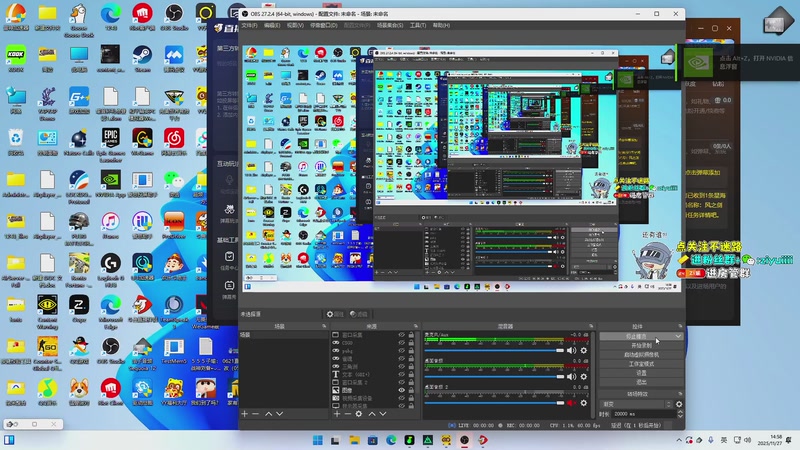The height and width of the screenshot is (450, 800).
Task: Open the 文件(F) menu in OBS
Action: (x=249, y=25)
